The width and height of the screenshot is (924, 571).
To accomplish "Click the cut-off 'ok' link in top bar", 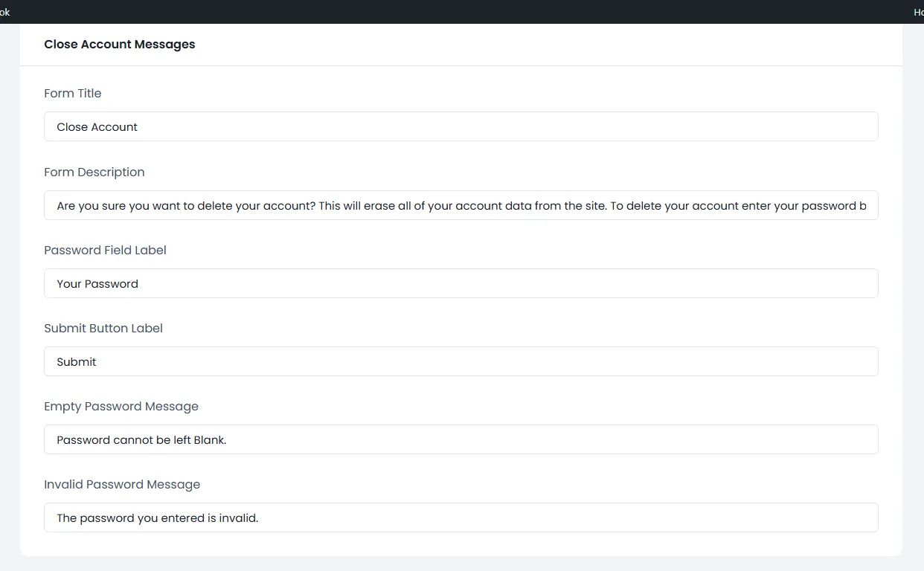I will click(5, 12).
